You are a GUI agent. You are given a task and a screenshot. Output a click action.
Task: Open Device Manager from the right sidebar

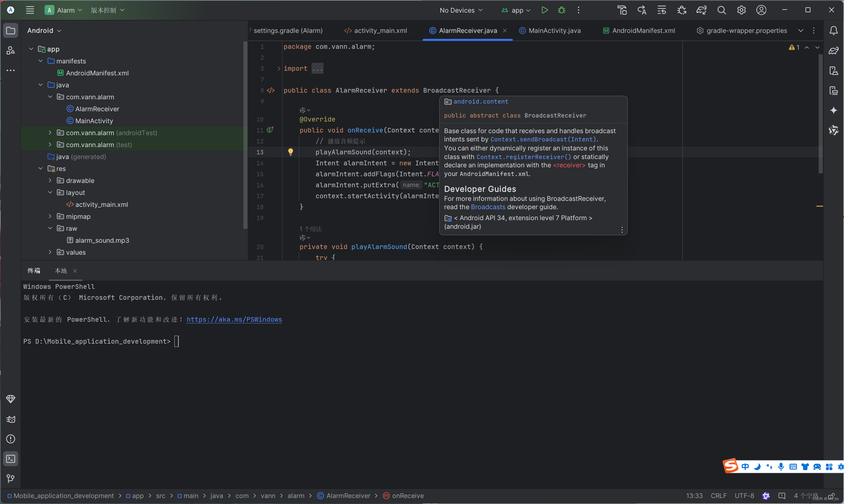point(834,71)
